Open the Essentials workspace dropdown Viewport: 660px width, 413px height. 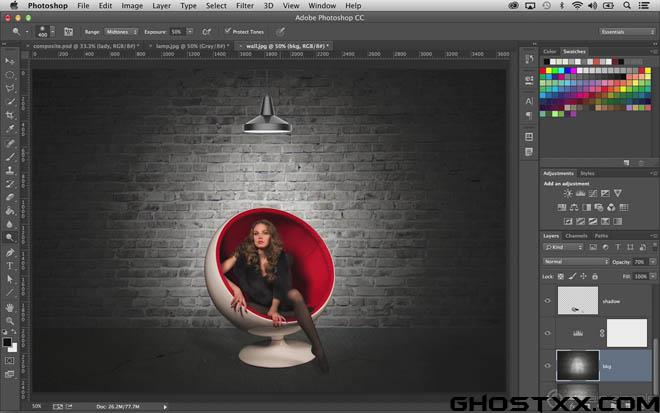coord(627,32)
